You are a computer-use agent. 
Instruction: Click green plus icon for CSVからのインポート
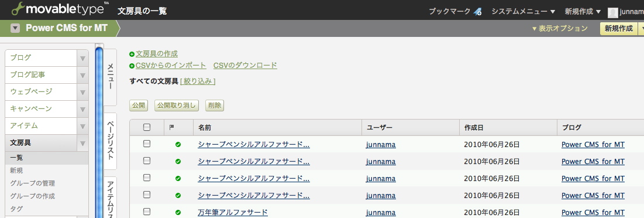132,66
